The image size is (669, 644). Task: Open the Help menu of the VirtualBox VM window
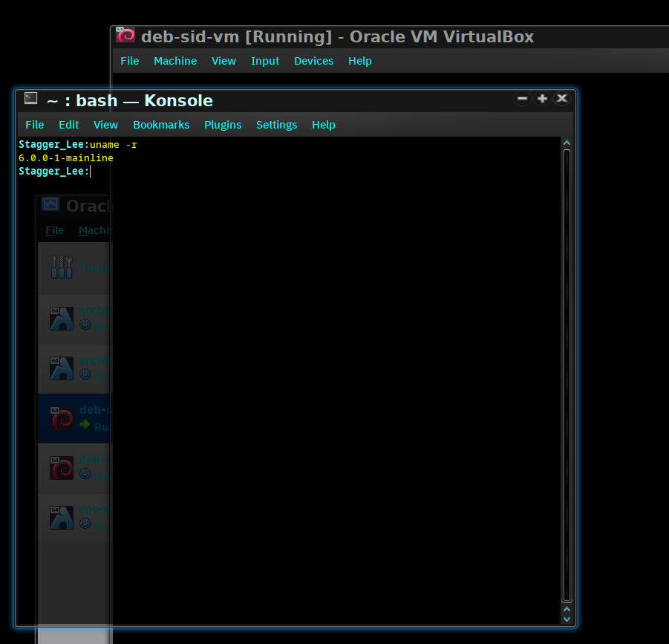pos(359,61)
